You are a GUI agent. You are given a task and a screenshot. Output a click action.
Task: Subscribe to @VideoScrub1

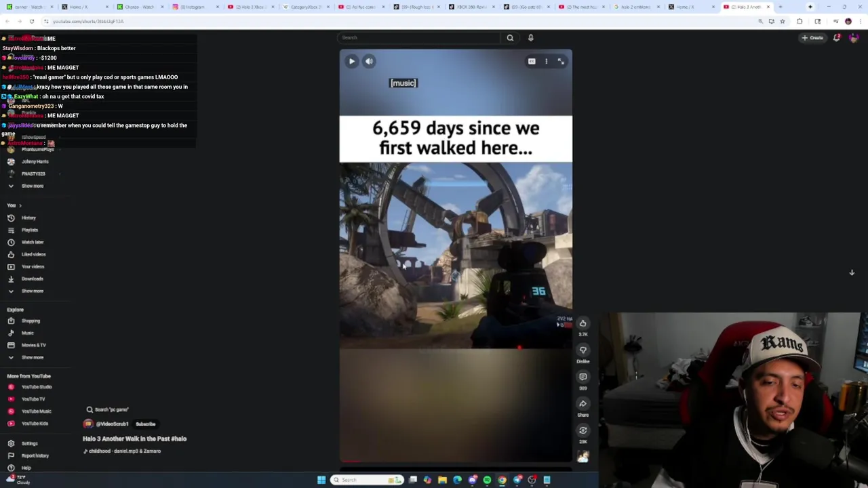[x=145, y=424]
